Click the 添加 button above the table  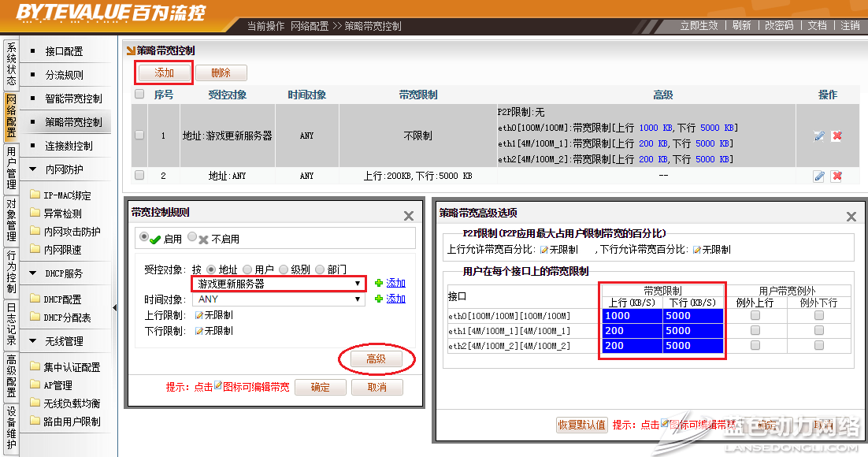(164, 72)
